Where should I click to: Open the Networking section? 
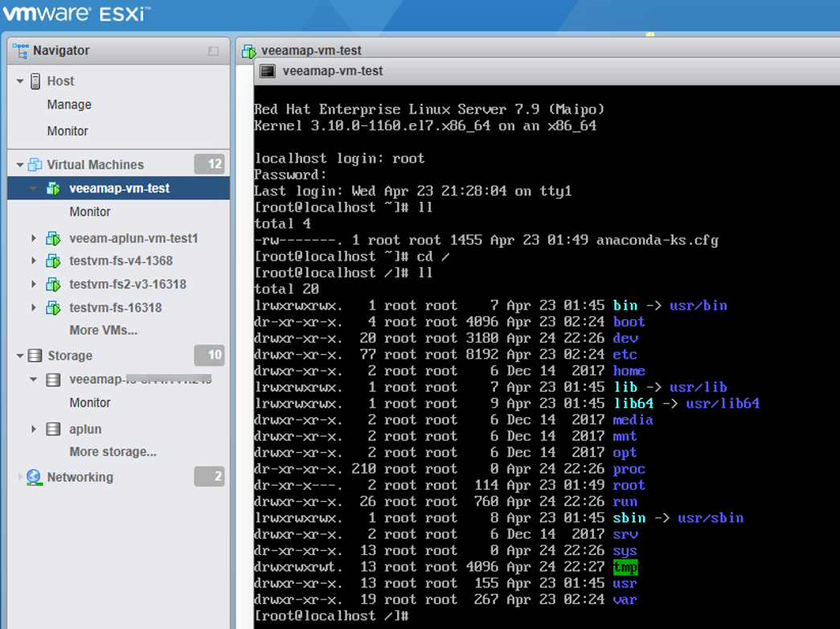[80, 477]
